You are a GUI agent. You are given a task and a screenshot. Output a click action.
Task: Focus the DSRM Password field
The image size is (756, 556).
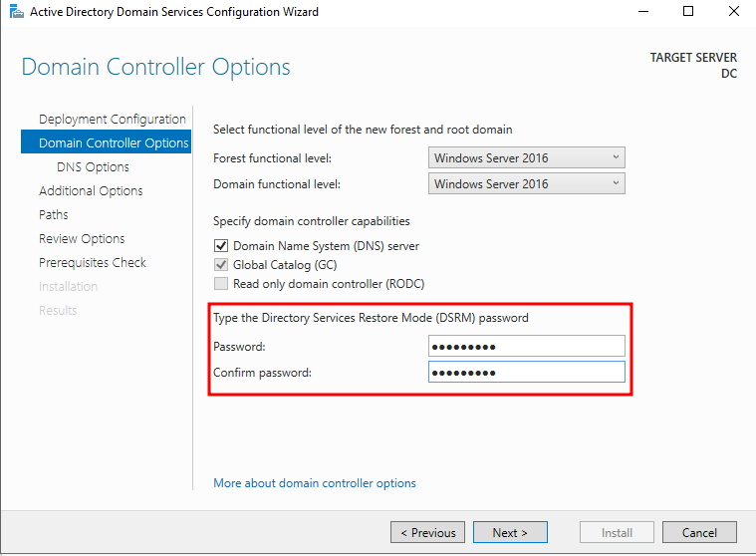coord(527,346)
